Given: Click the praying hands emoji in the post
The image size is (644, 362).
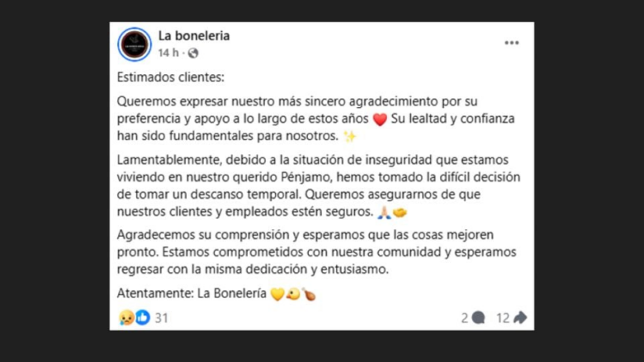Looking at the screenshot, I should [x=383, y=214].
